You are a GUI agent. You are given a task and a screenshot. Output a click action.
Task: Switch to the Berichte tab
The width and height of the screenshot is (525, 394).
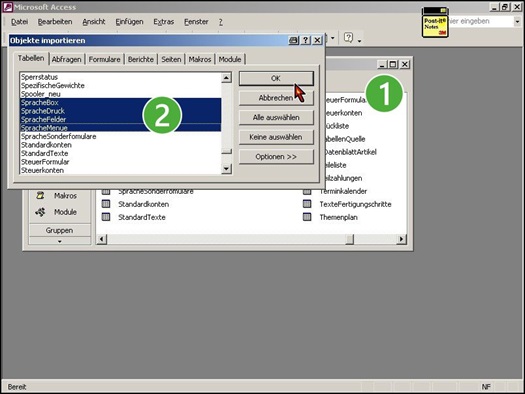[141, 59]
